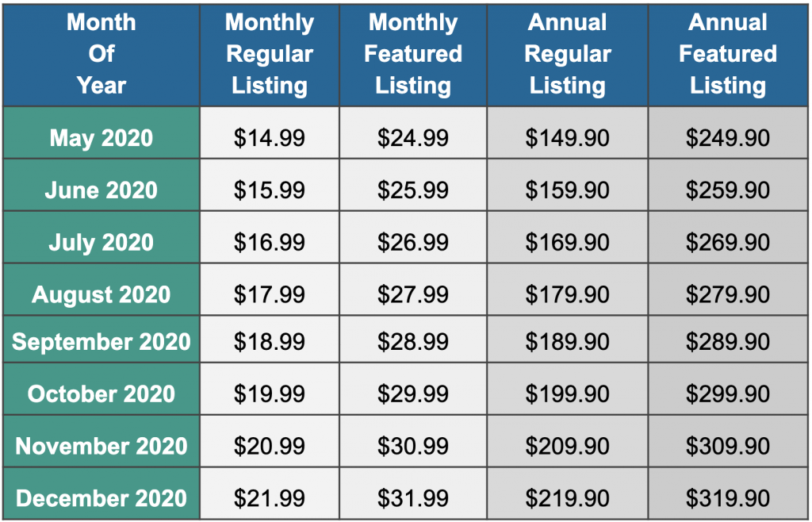This screenshot has height=522, width=812.
Task: Click the $179.90 annual regular price
Action: tap(568, 295)
